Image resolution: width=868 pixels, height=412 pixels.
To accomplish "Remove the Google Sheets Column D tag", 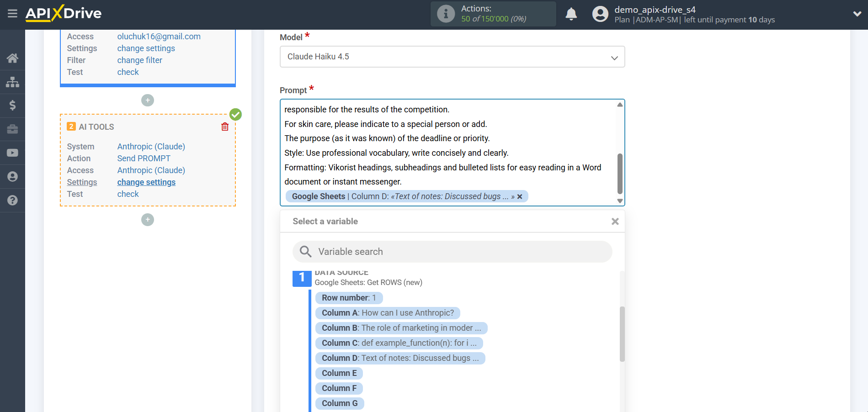I will 520,196.
